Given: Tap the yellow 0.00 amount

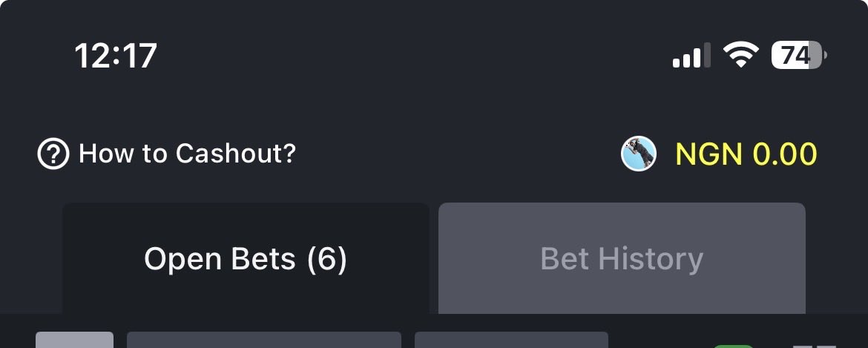Looking at the screenshot, I should click(785, 154).
